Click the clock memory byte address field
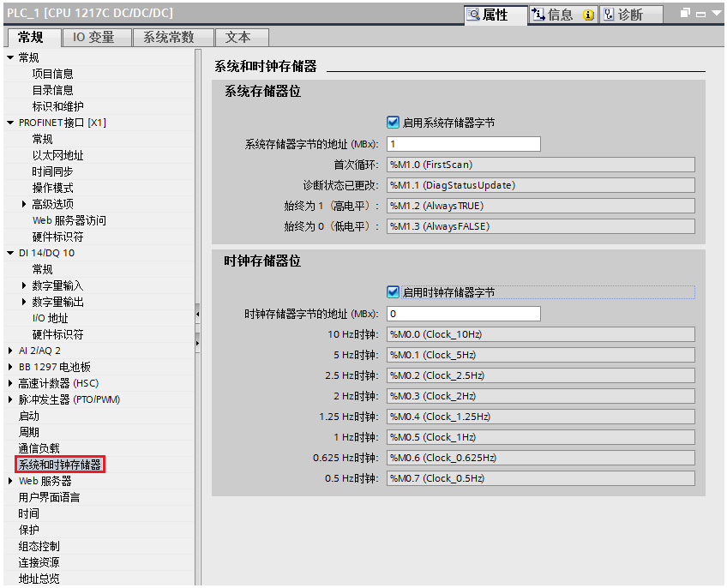This screenshot has height=588, width=727. coord(465,313)
